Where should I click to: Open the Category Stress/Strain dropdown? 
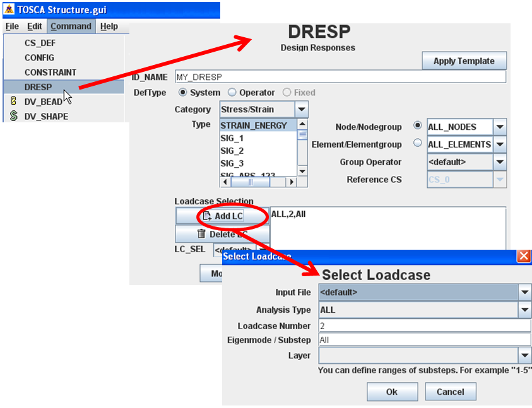point(302,110)
